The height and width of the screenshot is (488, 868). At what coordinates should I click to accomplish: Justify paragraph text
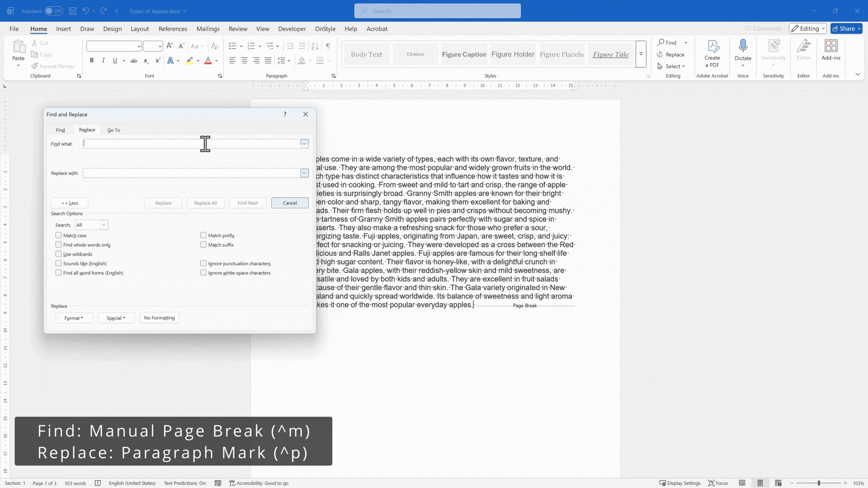point(268,61)
